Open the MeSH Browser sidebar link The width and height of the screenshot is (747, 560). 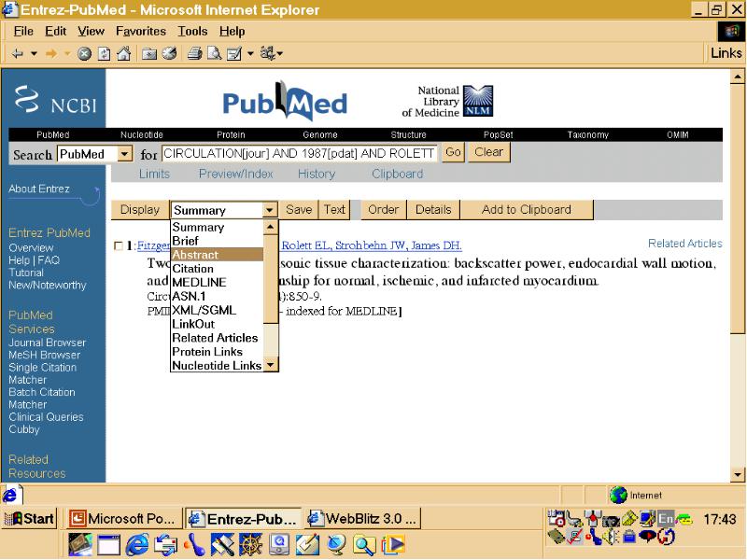point(44,356)
